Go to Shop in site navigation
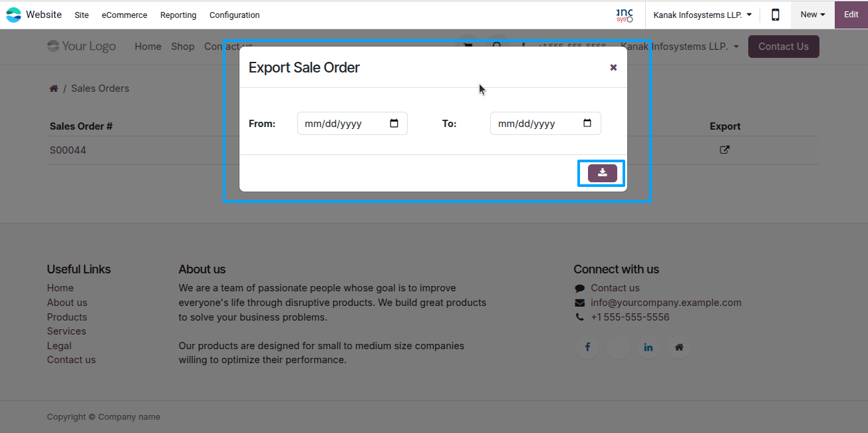The height and width of the screenshot is (433, 868). pos(182,46)
